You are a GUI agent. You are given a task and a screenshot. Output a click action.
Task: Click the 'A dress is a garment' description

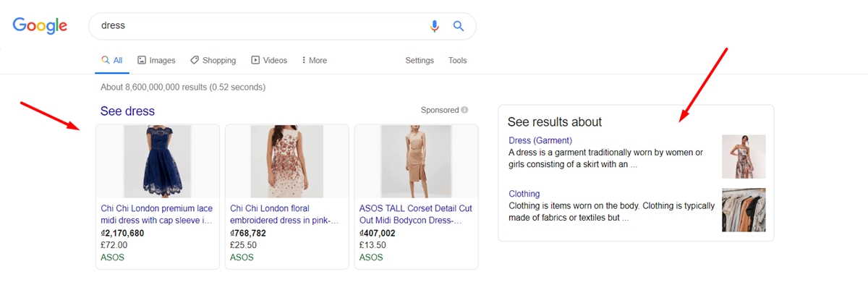coord(606,158)
